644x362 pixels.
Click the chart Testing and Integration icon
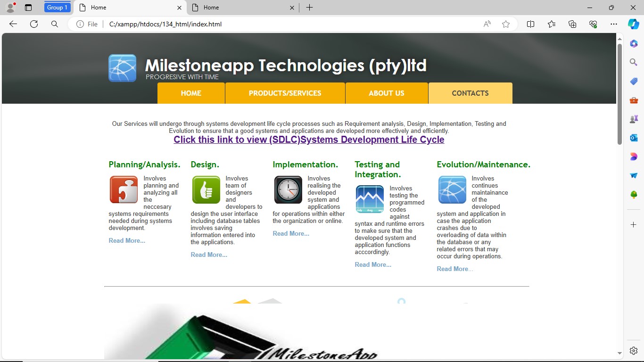tap(370, 199)
